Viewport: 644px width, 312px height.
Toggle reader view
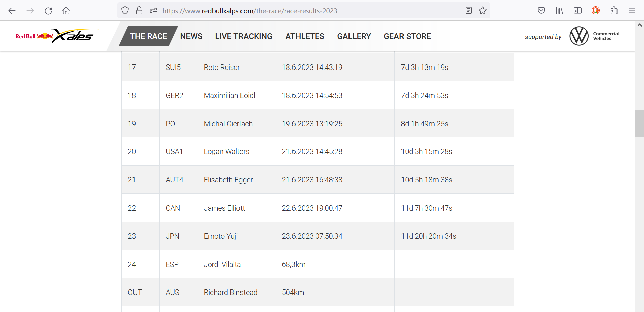tap(469, 11)
